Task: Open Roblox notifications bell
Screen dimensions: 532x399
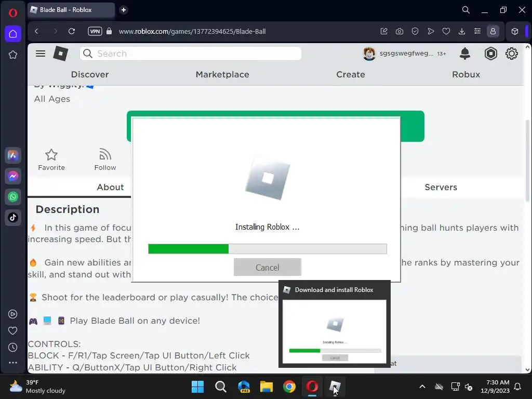Action: point(465,54)
